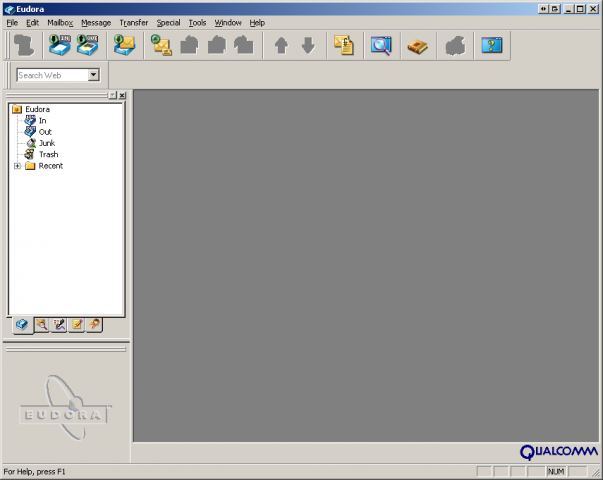Open the In mailbox from the toolbar

click(x=60, y=45)
